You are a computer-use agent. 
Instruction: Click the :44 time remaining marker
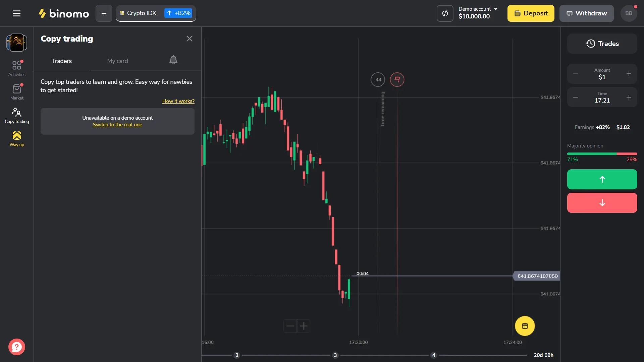click(378, 80)
